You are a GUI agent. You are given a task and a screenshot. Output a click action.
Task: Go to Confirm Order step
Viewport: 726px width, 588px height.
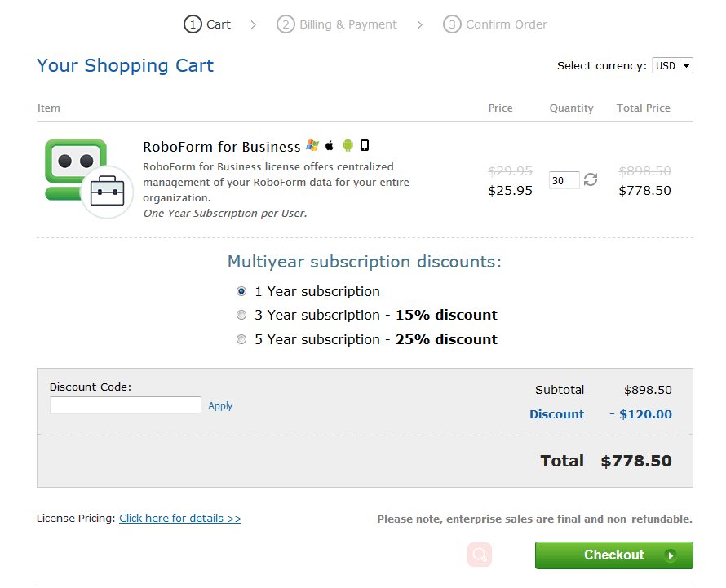click(x=506, y=24)
